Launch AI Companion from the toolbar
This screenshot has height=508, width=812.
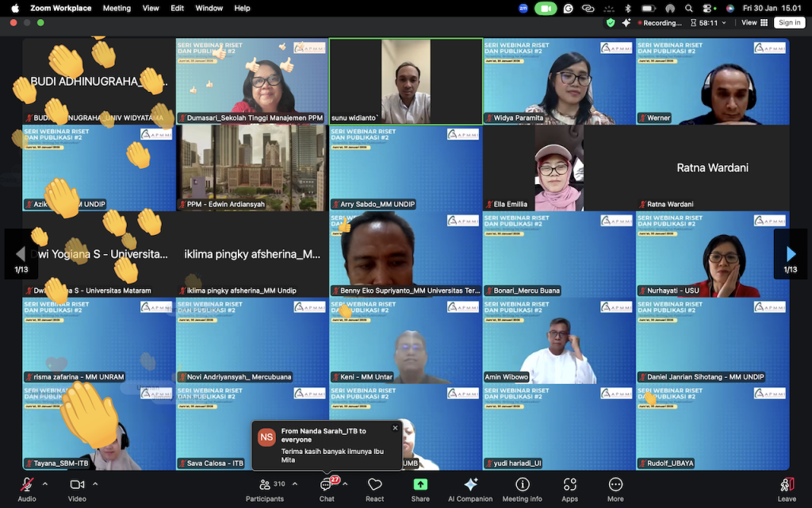[x=470, y=489]
